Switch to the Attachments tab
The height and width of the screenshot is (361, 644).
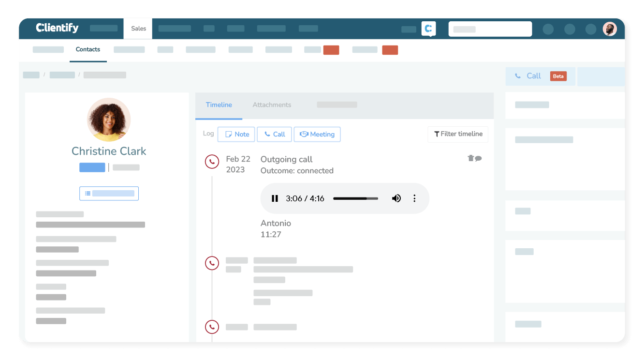pos(272,105)
